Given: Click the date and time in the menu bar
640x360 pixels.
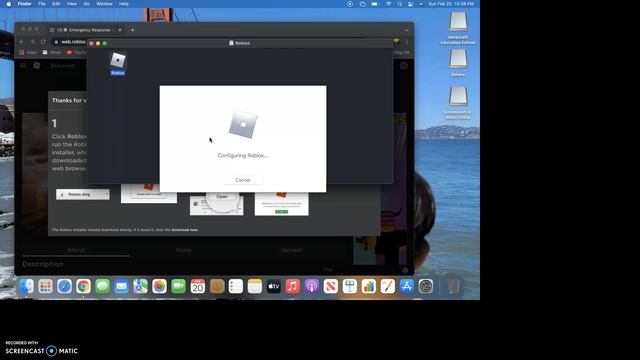Looking at the screenshot, I should (451, 4).
